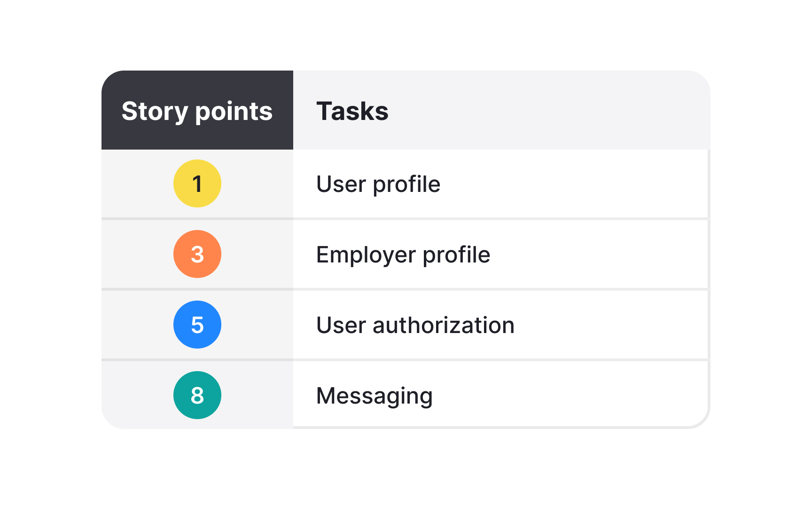Viewport: 812px width, 508px height.
Task: Click the word "Story" in the dark header
Action: tap(155, 111)
